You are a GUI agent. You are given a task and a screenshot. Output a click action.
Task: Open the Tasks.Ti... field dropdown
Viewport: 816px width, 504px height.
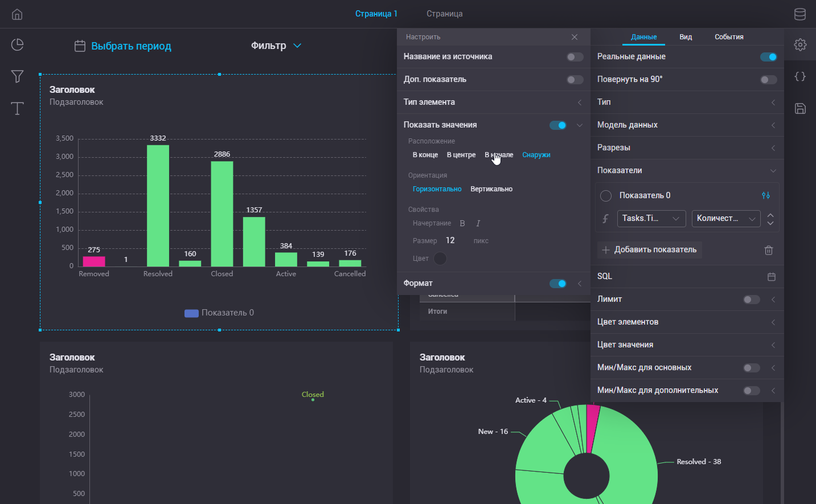click(x=651, y=219)
